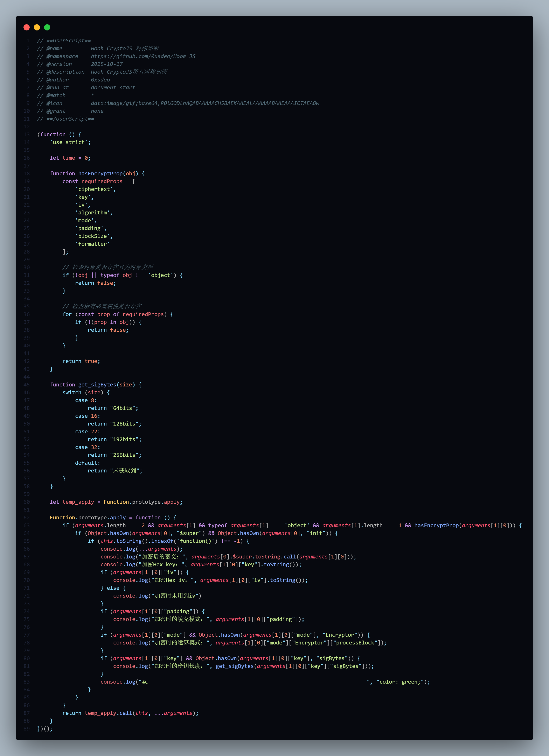
Task: Click the 'formatter' array entry
Action: 92,244
